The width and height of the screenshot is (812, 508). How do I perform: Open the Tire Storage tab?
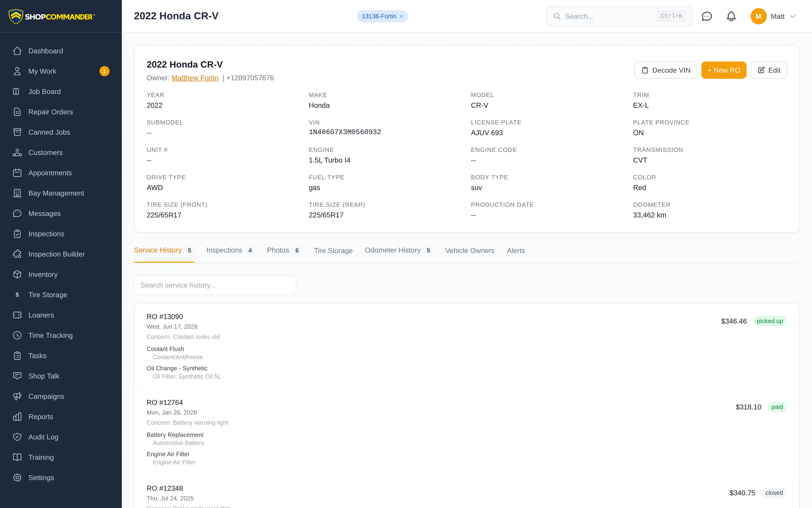(x=333, y=251)
